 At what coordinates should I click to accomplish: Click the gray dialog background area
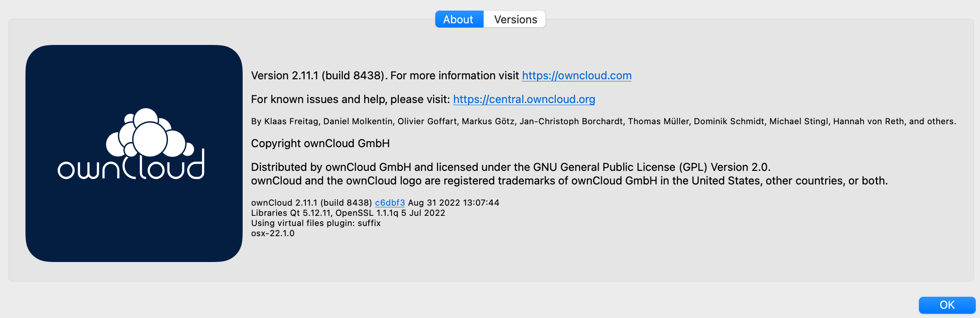(x=764, y=254)
